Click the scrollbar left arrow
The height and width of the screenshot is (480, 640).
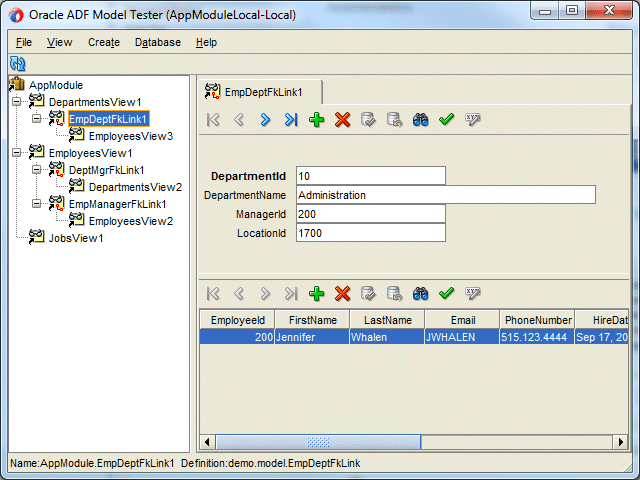click(207, 442)
